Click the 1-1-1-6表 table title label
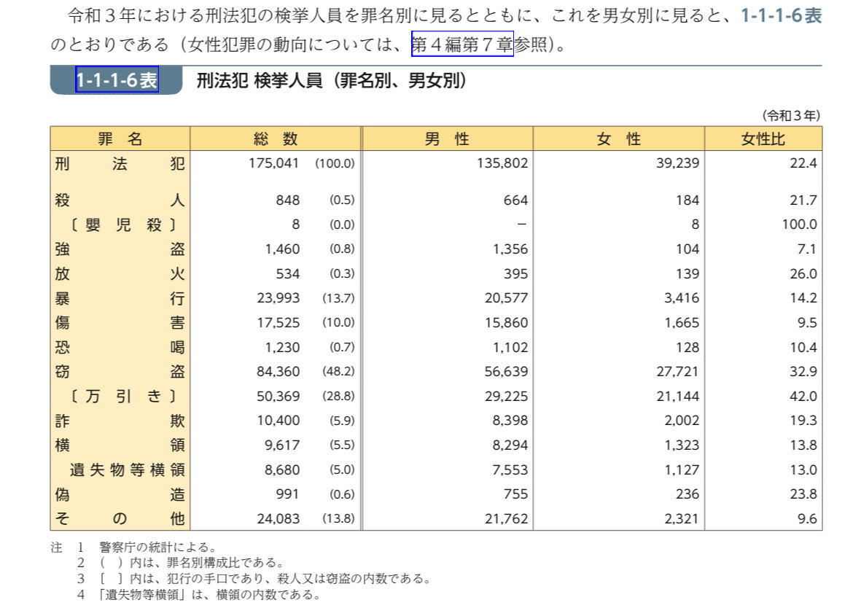Screen dimensions: 853x616 (x=117, y=80)
